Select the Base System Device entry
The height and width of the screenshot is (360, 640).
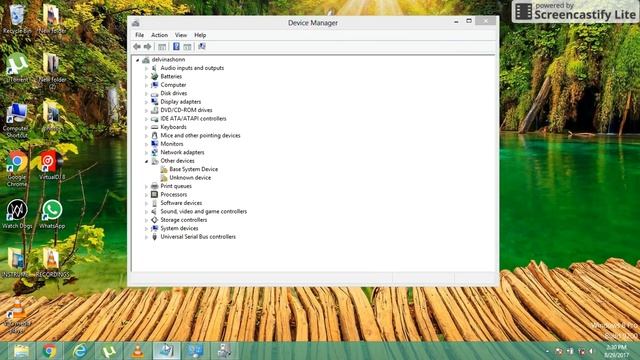tap(193, 169)
